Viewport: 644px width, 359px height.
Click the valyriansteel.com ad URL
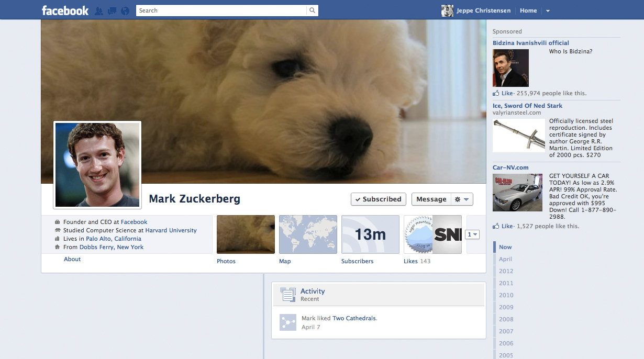517,113
